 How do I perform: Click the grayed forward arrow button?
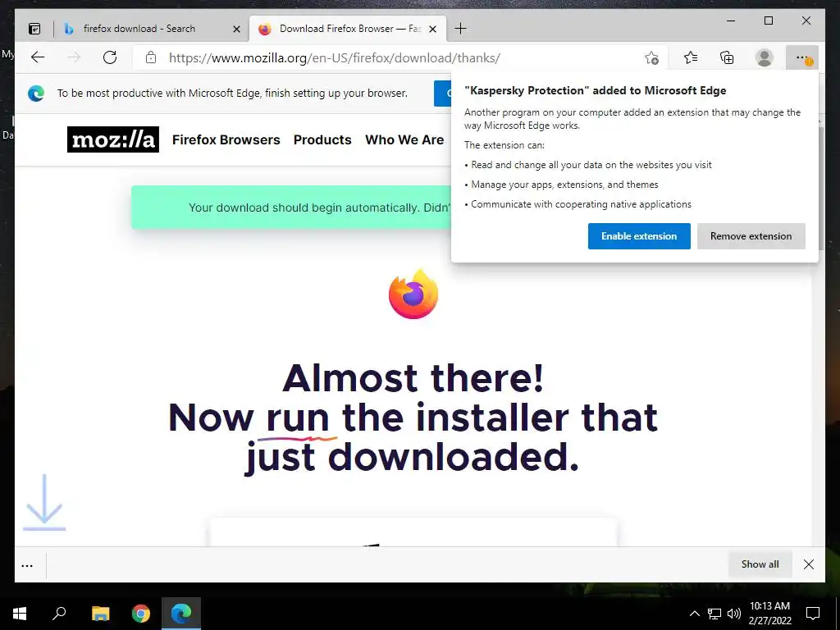tap(74, 57)
